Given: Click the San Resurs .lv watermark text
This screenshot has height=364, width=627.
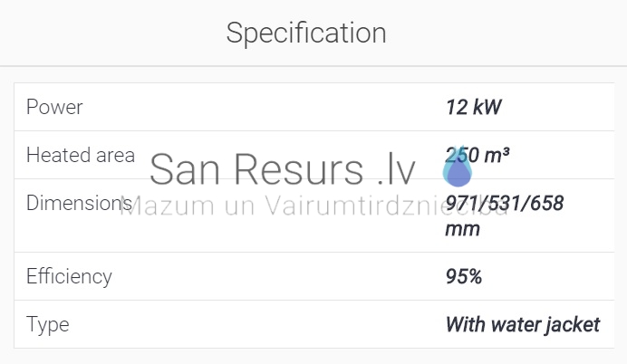Looking at the screenshot, I should 283,169.
